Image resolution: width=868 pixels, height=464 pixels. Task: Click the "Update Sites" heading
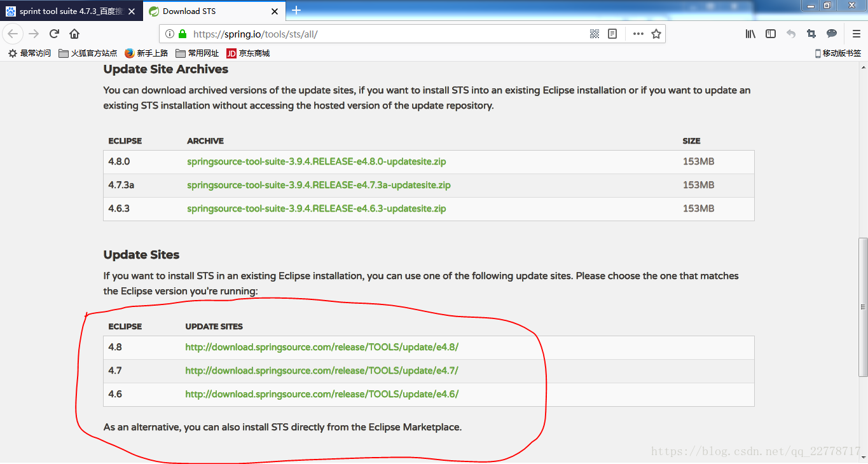point(142,255)
